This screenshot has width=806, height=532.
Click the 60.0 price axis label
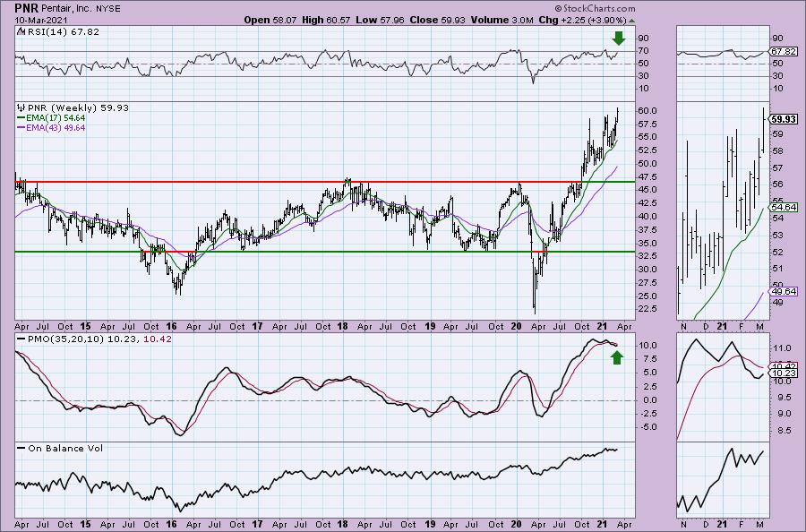[647, 111]
